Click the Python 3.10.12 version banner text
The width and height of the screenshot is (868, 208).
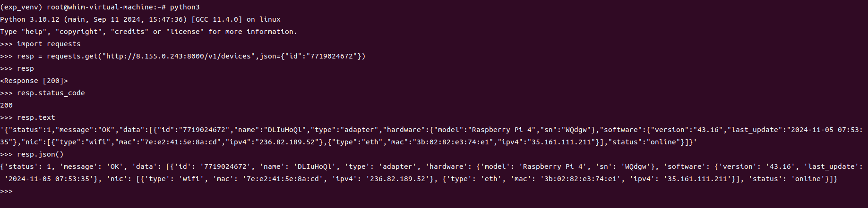[x=30, y=19]
